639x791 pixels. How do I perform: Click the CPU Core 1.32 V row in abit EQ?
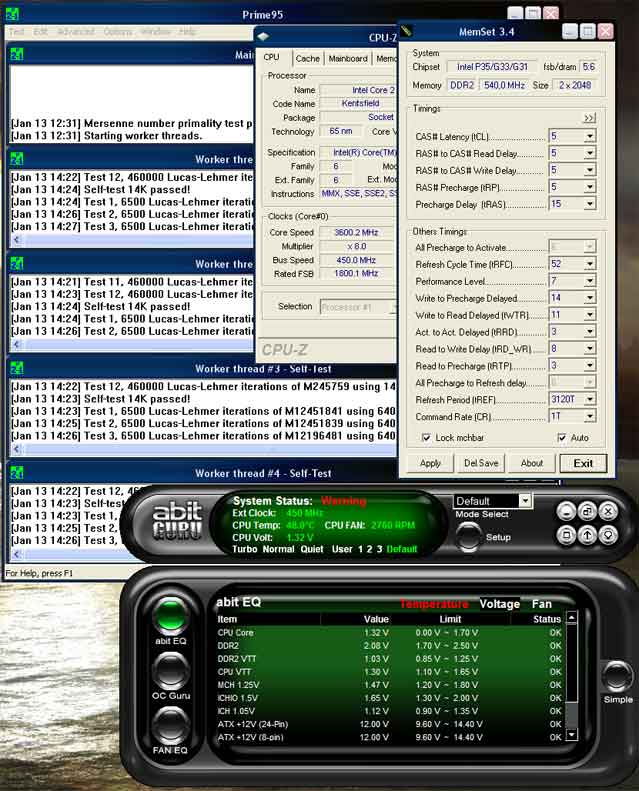389,633
